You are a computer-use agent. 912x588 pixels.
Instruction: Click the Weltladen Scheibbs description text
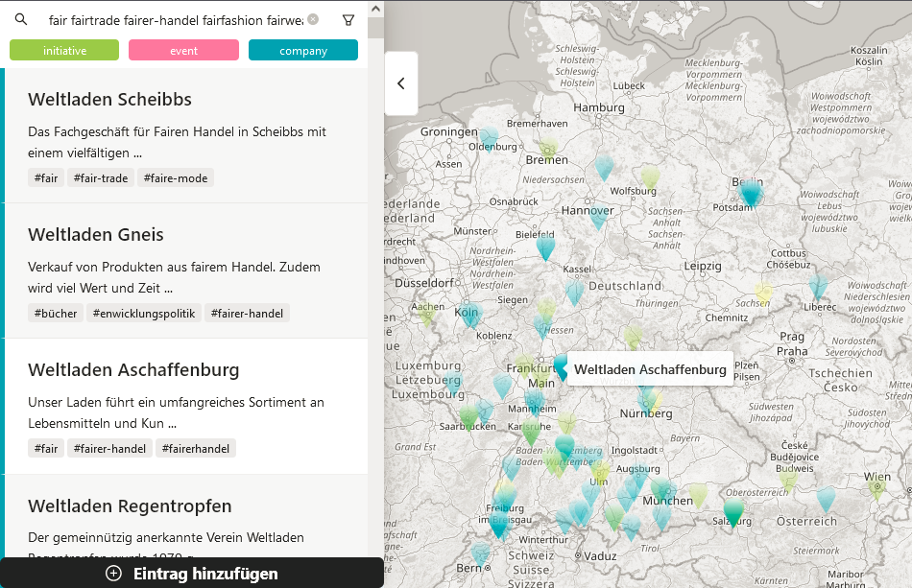click(177, 142)
